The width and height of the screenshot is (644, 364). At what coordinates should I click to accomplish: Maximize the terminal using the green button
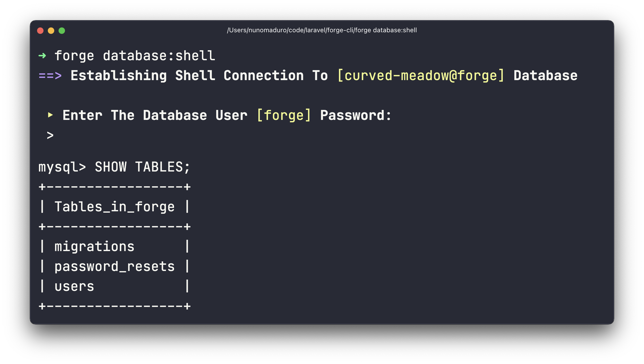(62, 31)
